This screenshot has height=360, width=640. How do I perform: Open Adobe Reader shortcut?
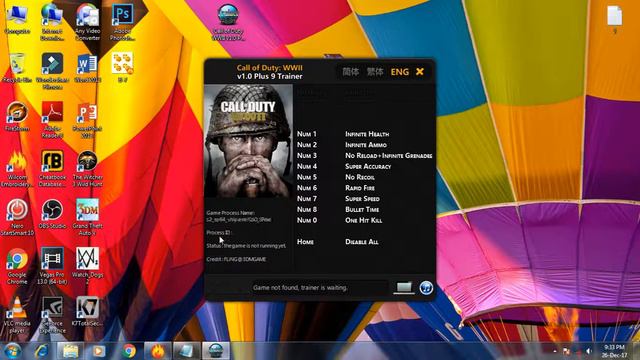click(x=52, y=119)
